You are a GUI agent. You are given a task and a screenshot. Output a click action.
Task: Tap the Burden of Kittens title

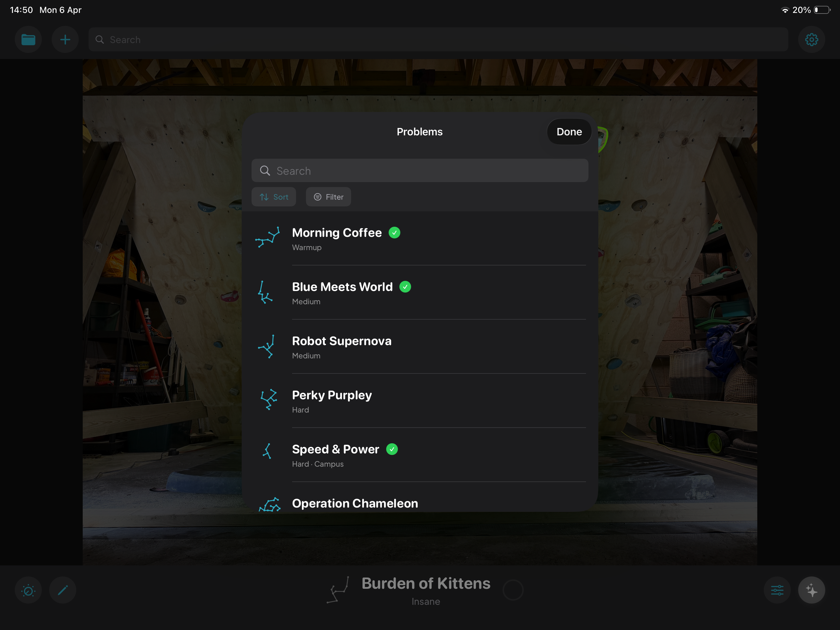click(426, 583)
